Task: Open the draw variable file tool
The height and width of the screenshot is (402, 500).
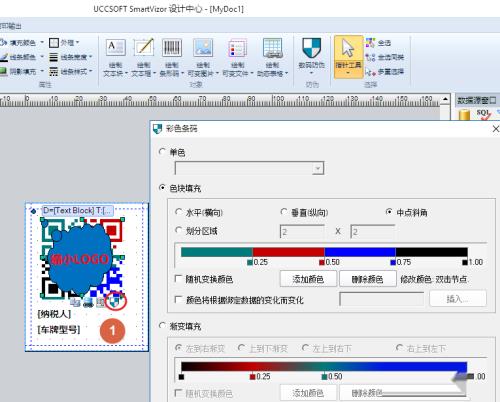Action: pyautogui.click(x=237, y=48)
